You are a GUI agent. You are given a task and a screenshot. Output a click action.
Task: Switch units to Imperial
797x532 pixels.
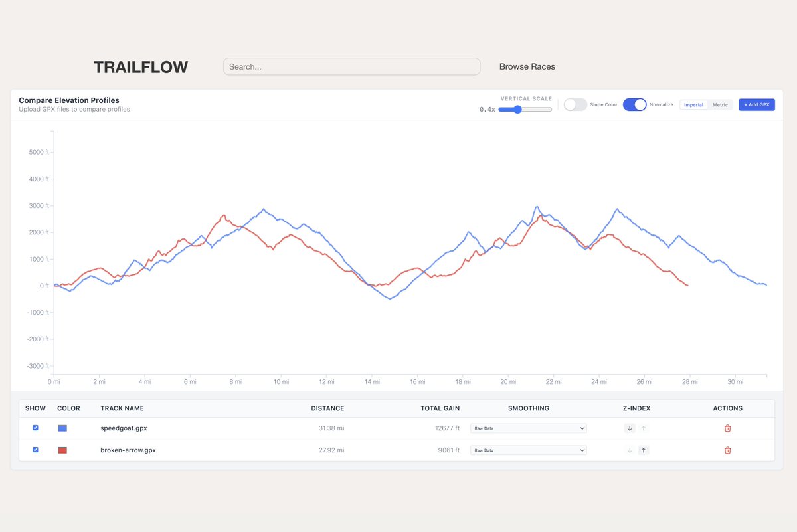pyautogui.click(x=693, y=105)
